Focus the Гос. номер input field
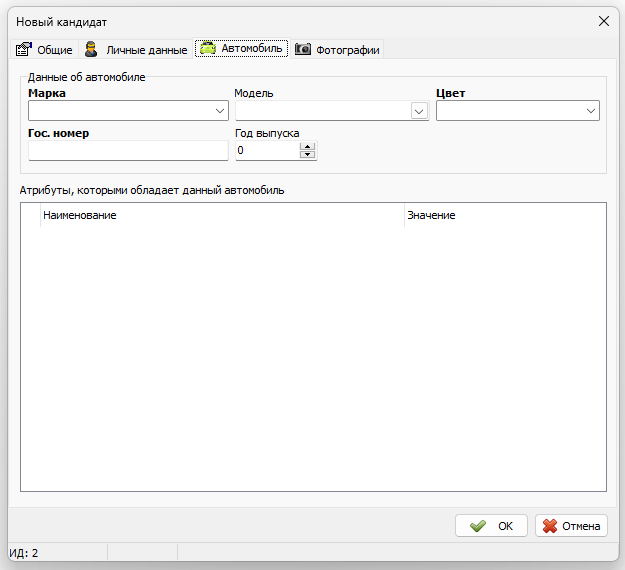Image resolution: width=625 pixels, height=570 pixels. 128,151
